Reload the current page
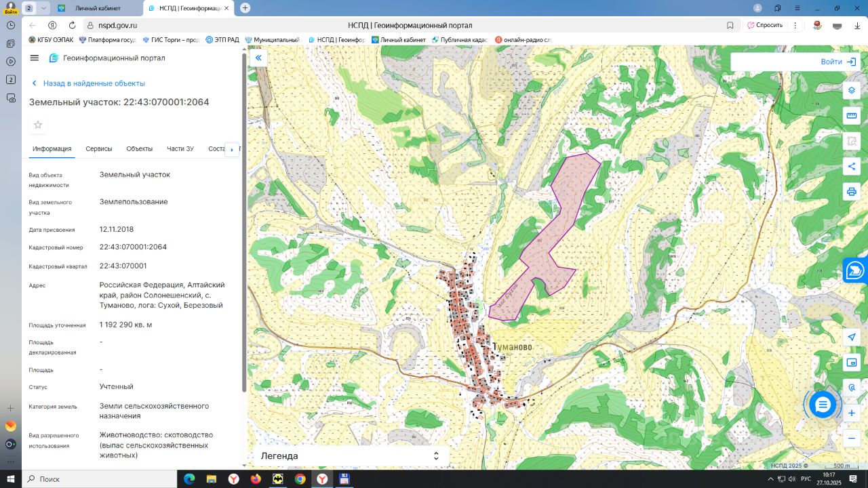The image size is (868, 488). [x=71, y=25]
